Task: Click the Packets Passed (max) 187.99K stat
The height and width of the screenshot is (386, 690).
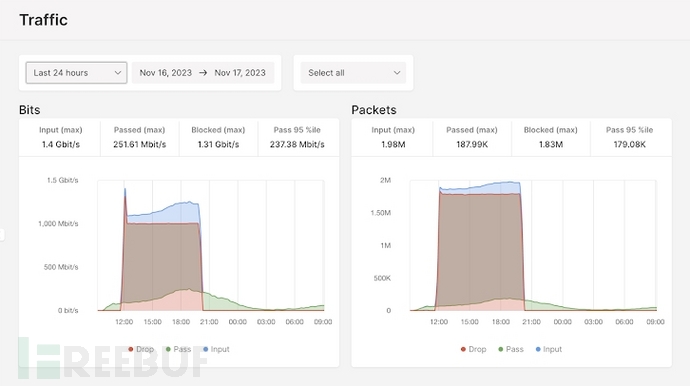Action: point(472,137)
